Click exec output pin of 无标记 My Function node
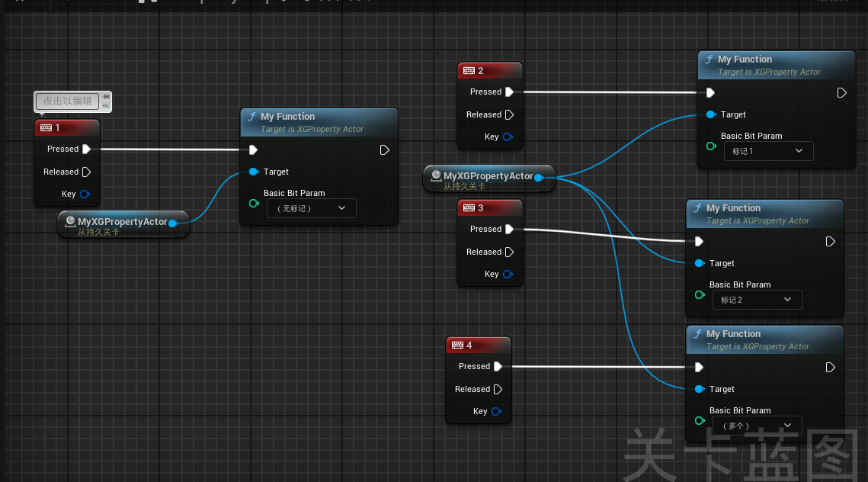 pos(384,150)
